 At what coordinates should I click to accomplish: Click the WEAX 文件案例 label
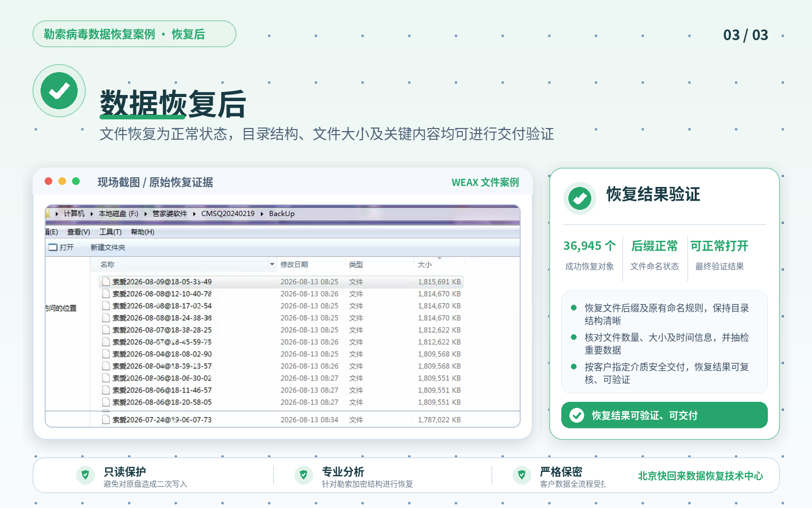(x=485, y=182)
